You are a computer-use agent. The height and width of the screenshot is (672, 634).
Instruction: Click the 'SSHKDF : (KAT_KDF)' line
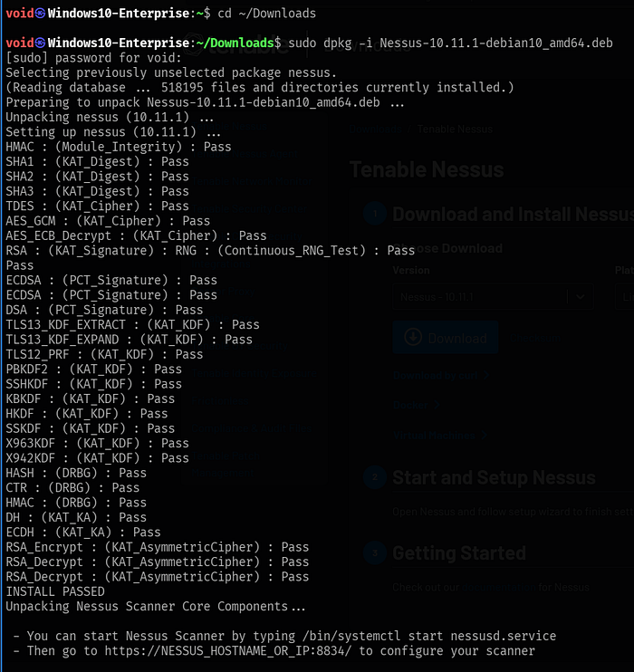pyautogui.click(x=94, y=384)
